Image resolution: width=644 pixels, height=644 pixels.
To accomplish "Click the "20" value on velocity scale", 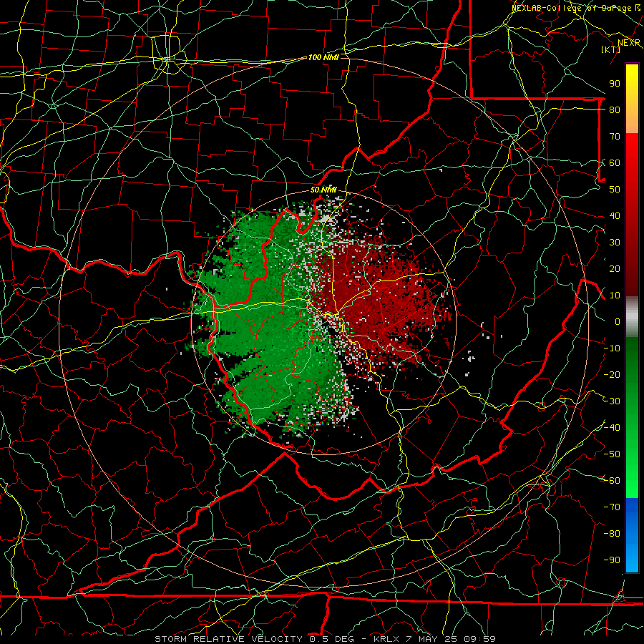I will [615, 268].
